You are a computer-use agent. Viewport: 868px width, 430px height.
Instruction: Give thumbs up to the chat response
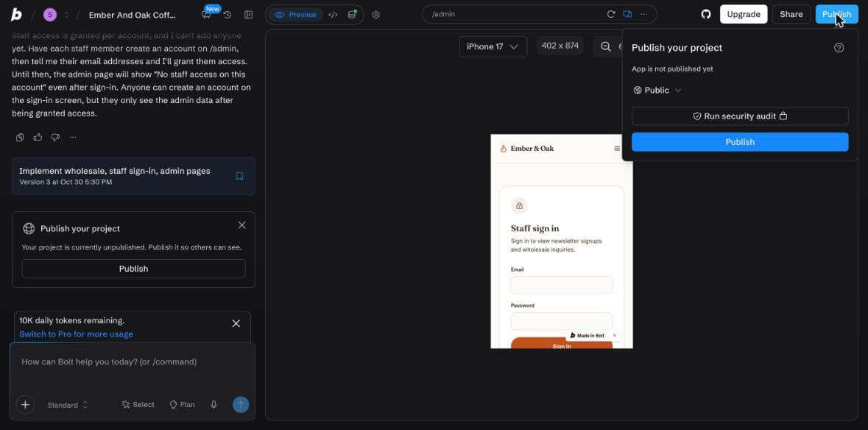click(x=38, y=137)
